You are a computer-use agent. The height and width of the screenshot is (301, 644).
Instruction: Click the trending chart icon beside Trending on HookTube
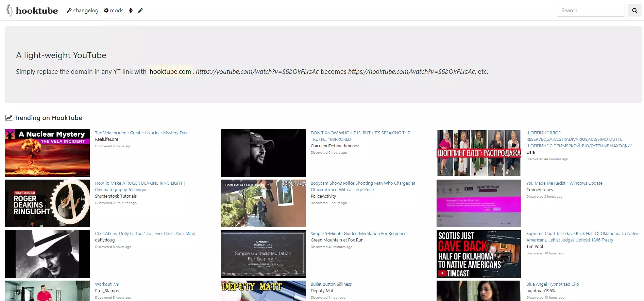click(9, 118)
